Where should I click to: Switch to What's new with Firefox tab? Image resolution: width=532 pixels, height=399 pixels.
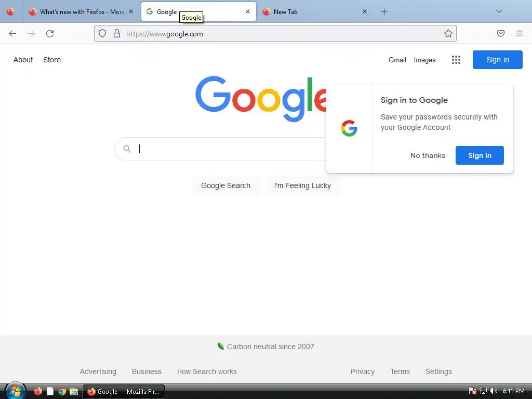(82, 11)
